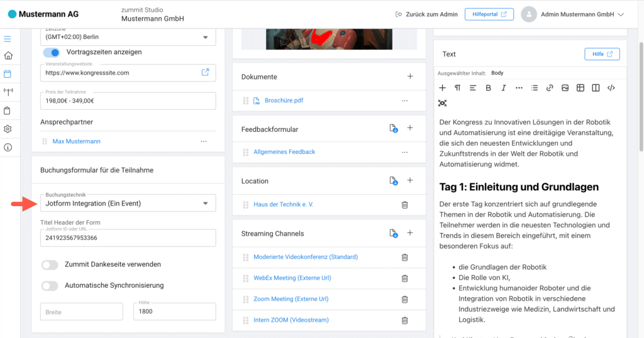Click the italic formatting icon in the editor
The height and width of the screenshot is (338, 644).
tap(503, 88)
